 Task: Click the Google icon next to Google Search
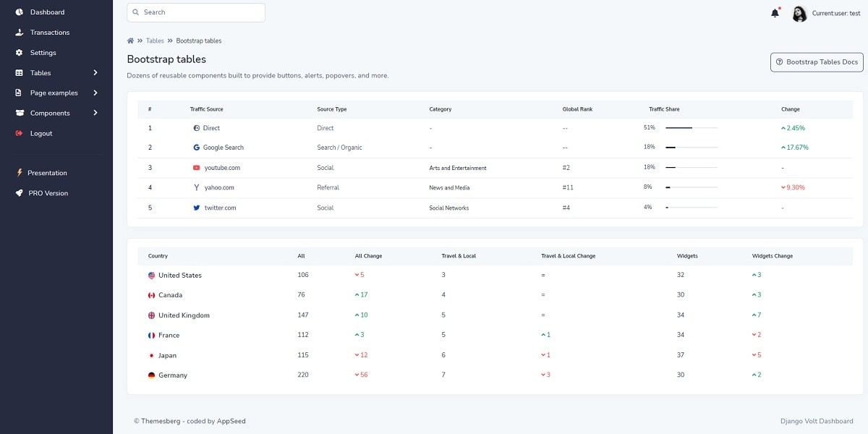pos(195,147)
